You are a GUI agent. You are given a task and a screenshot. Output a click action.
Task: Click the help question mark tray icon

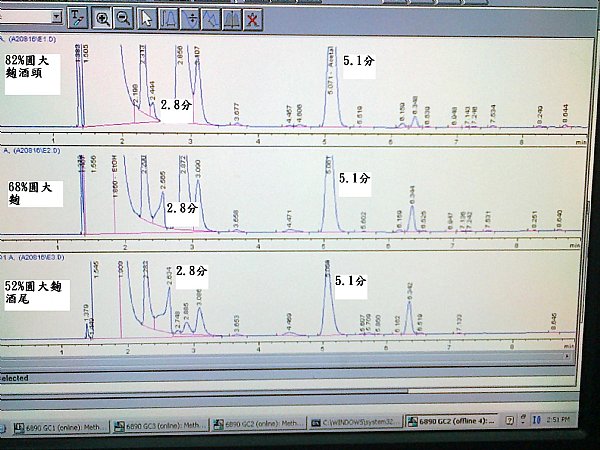(509, 421)
